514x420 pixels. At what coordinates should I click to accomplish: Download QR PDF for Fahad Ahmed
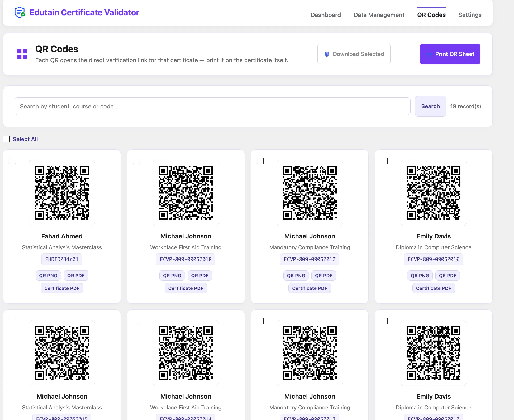(76, 276)
